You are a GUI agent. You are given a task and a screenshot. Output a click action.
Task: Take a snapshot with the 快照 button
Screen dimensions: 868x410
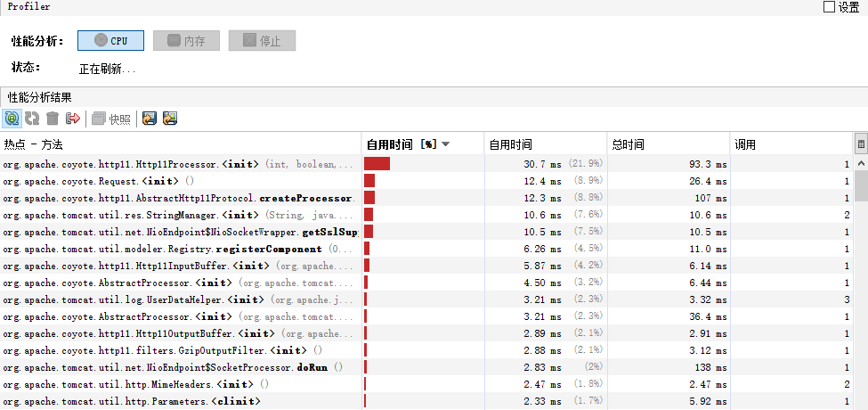111,119
